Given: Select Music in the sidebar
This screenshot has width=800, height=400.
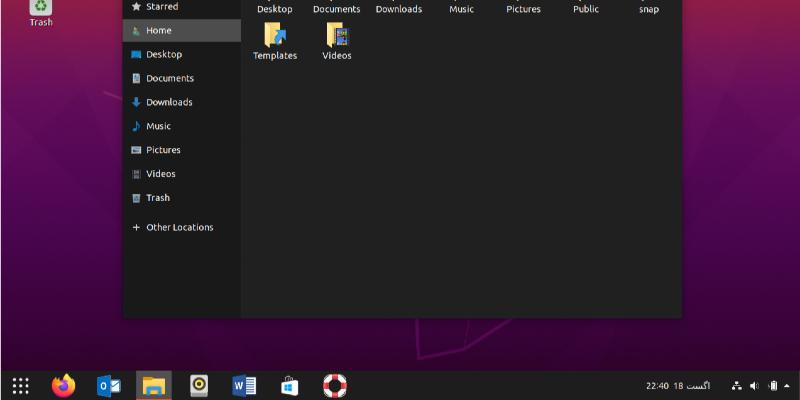Looking at the screenshot, I should (158, 126).
